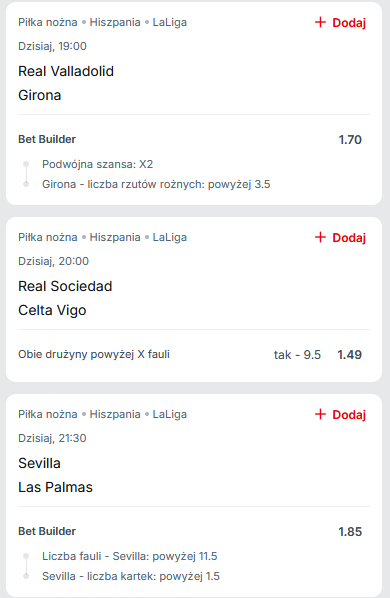Image resolution: width=390 pixels, height=598 pixels.
Task: Add the Real Sociedad vs Celta Vigo bet via Dodaj
Action: [340, 238]
